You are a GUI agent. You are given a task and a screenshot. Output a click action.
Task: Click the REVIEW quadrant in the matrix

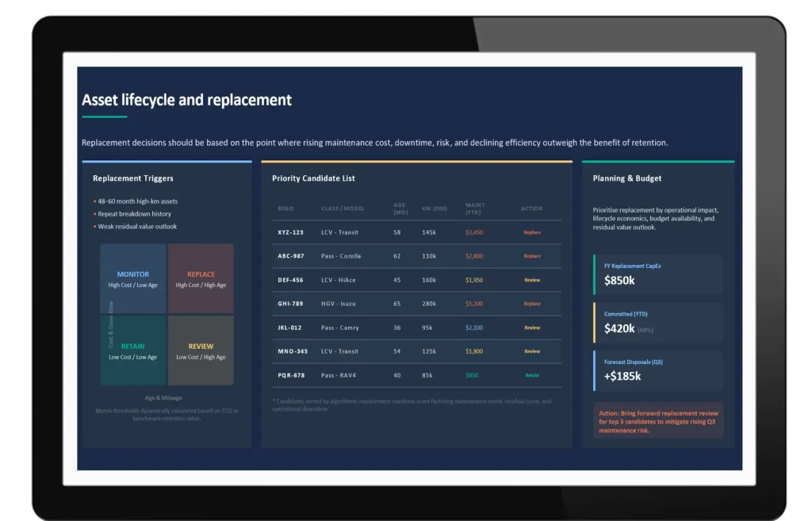coord(201,351)
